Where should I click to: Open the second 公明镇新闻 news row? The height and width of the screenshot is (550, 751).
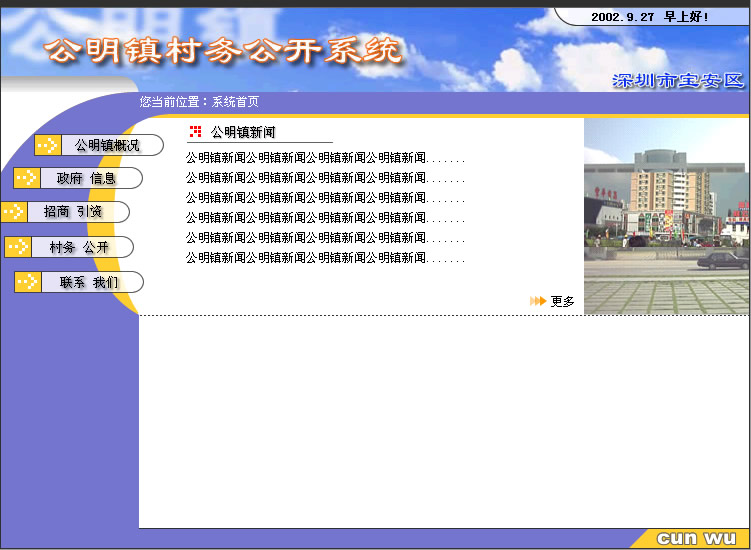325,178
